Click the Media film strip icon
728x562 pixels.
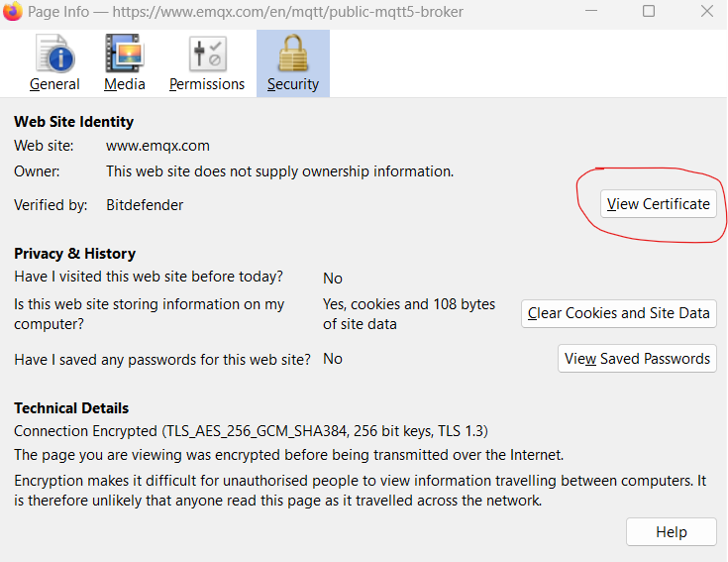pyautogui.click(x=124, y=54)
